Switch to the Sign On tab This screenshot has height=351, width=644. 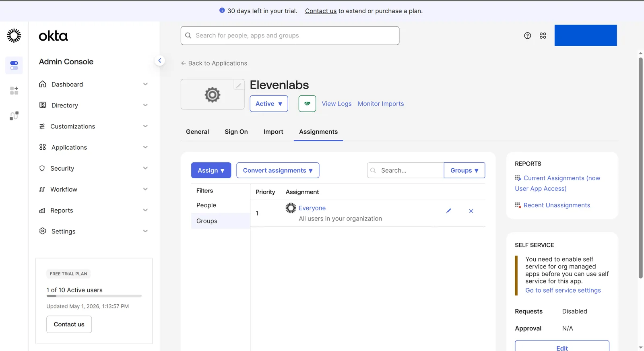[236, 132]
